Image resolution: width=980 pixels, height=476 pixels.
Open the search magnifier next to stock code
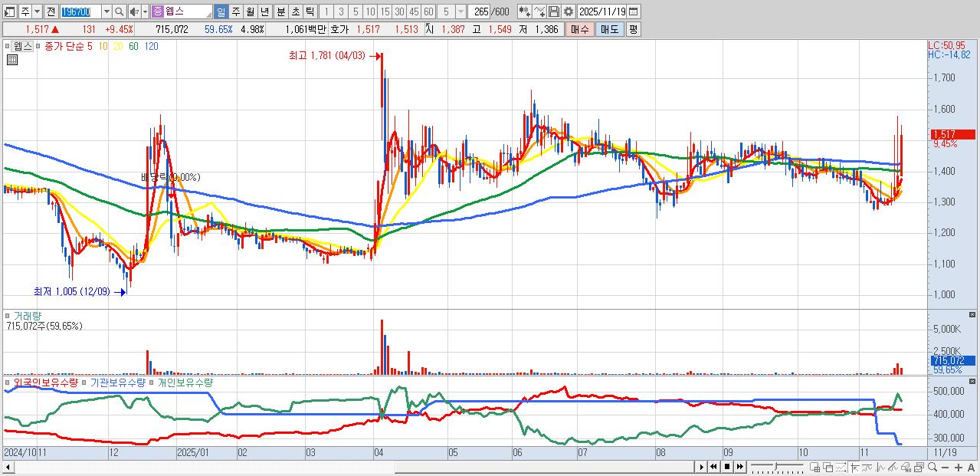click(120, 11)
